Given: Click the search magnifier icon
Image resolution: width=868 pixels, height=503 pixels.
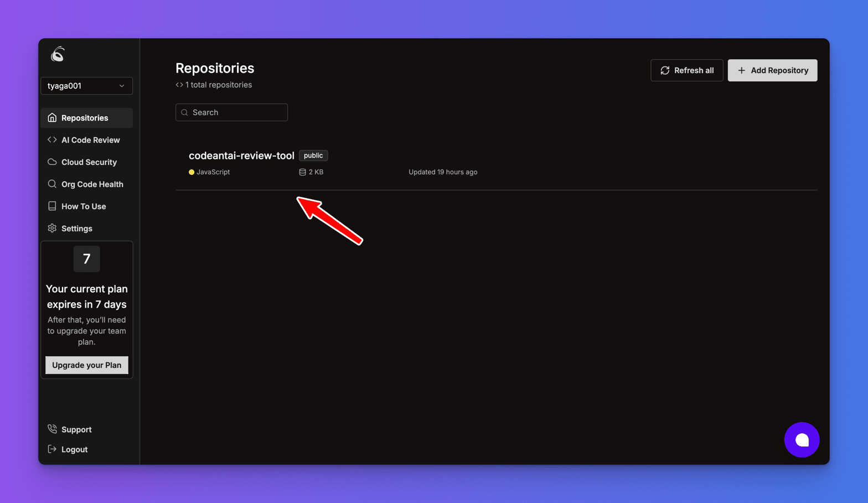Looking at the screenshot, I should click(184, 112).
